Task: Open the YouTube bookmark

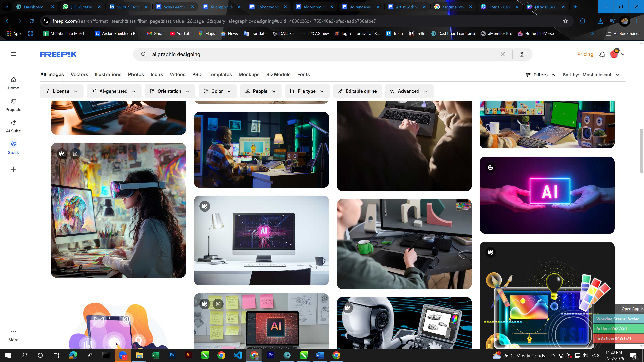Action: coord(181,34)
